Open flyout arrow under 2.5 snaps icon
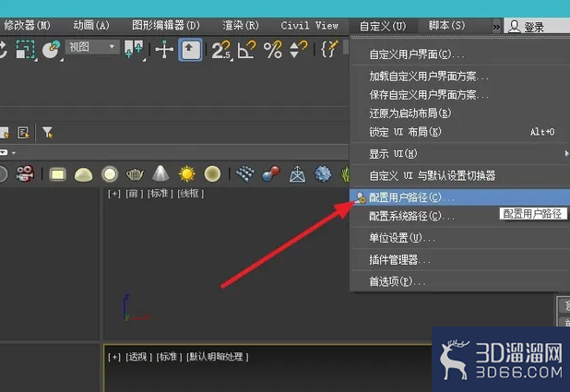Screen dimensions: 570x392 [x=232, y=60]
